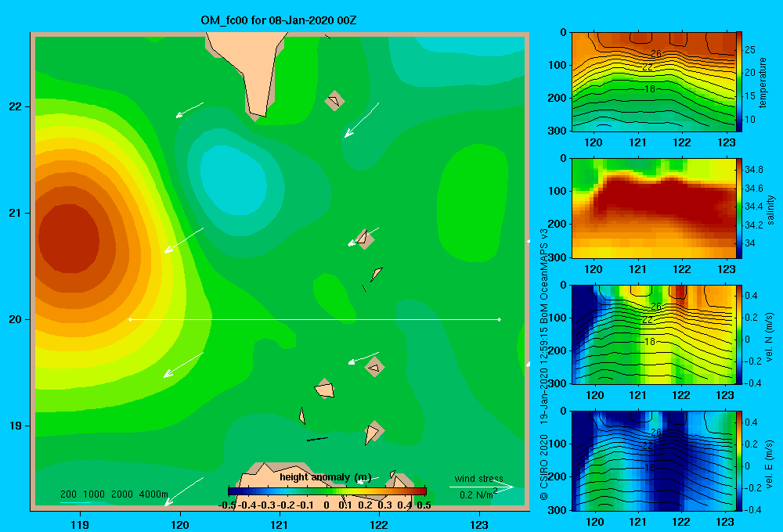Click the "temperature" axis label
This screenshot has width=783, height=532.
point(763,82)
